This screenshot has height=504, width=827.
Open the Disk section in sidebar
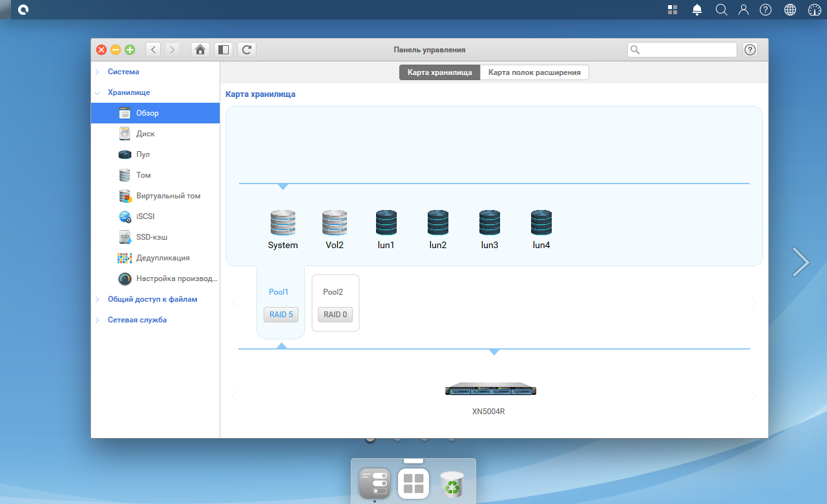pyautogui.click(x=145, y=134)
